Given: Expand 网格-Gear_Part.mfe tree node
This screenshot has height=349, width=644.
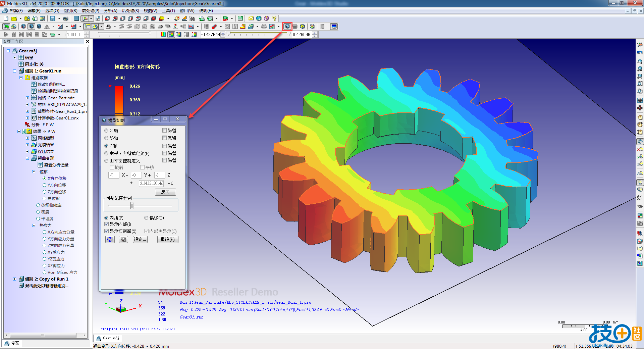Looking at the screenshot, I should [x=27, y=98].
